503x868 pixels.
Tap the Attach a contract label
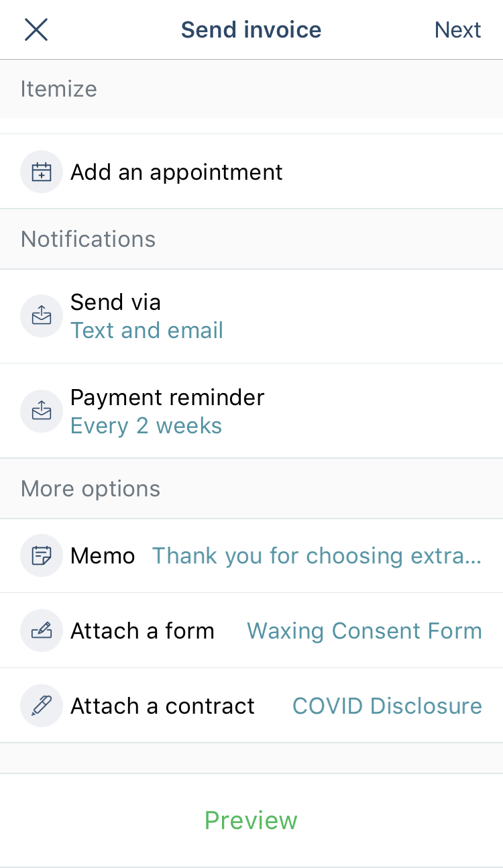pos(162,706)
